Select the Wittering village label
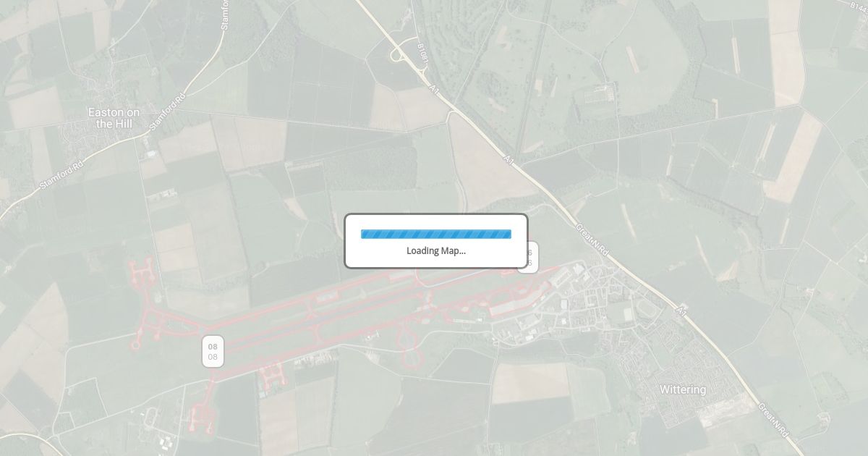The width and height of the screenshot is (868, 456). [x=683, y=389]
